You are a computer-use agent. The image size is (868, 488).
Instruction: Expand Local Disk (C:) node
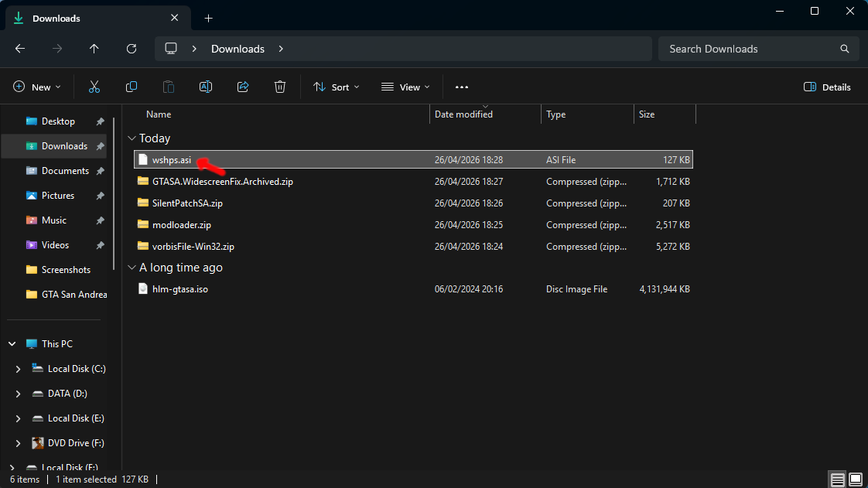pos(19,368)
